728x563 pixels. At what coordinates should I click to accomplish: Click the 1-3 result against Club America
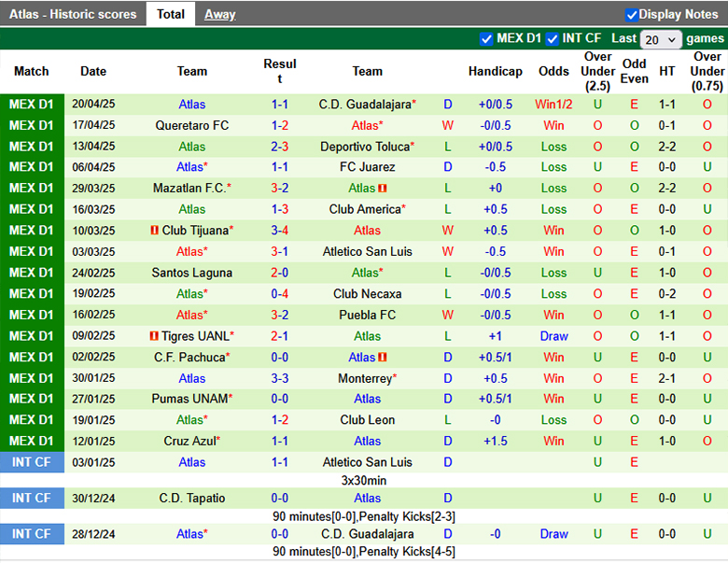click(x=279, y=209)
